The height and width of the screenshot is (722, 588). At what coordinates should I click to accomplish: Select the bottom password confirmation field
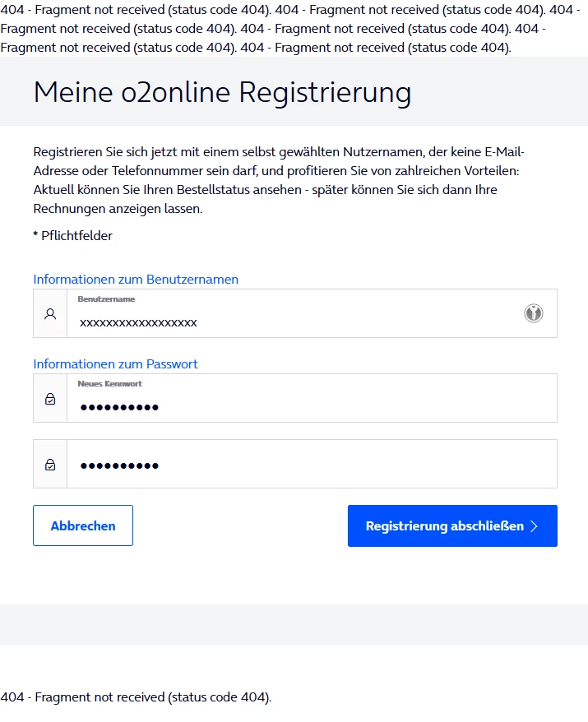click(313, 465)
